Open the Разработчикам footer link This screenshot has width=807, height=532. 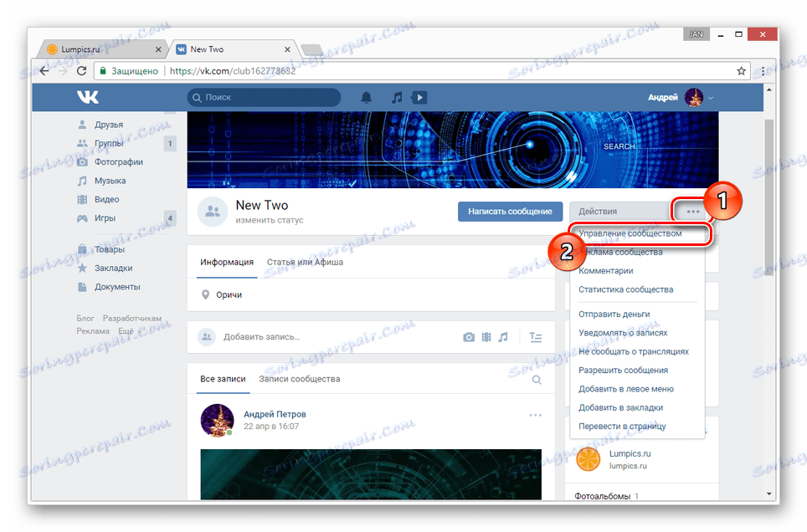[132, 319]
